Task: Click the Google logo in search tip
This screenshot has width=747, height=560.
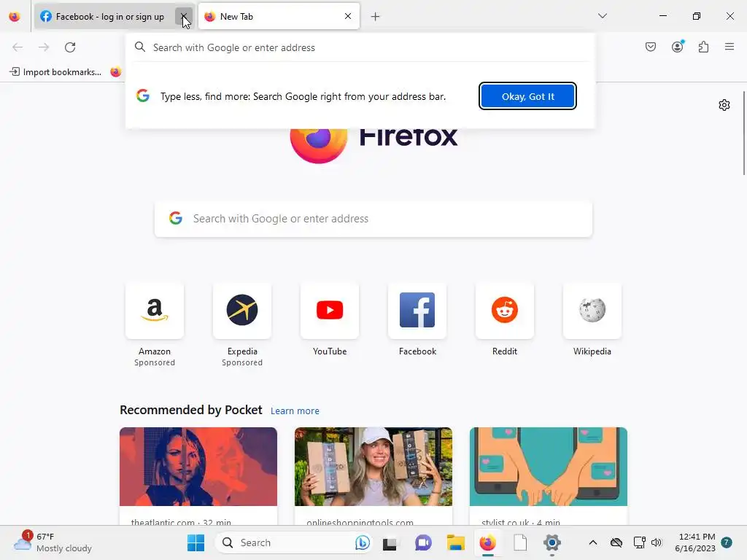Action: pos(143,96)
